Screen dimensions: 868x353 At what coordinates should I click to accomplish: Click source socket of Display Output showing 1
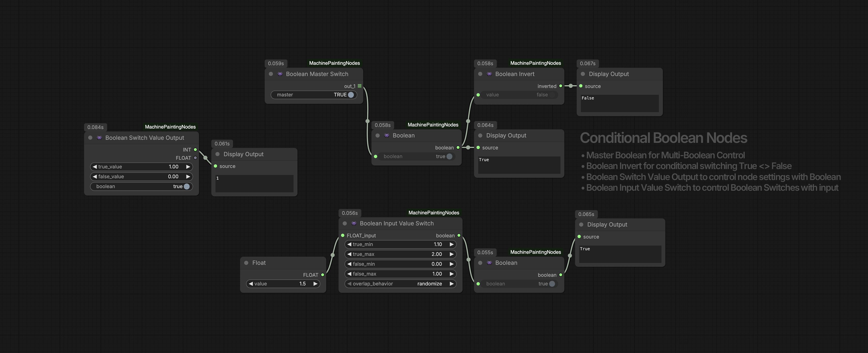click(215, 166)
